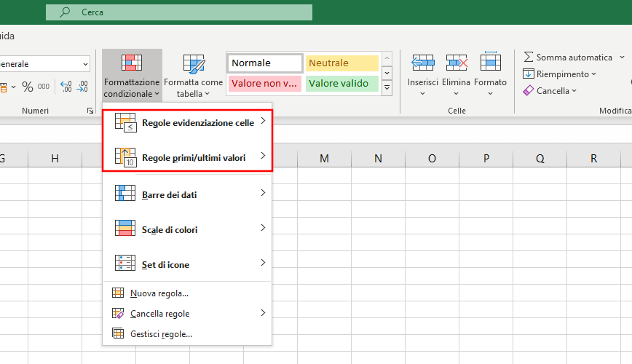Image resolution: width=632 pixels, height=364 pixels.
Task: Click the Regole primi/ultimi valori icon
Action: [125, 157]
